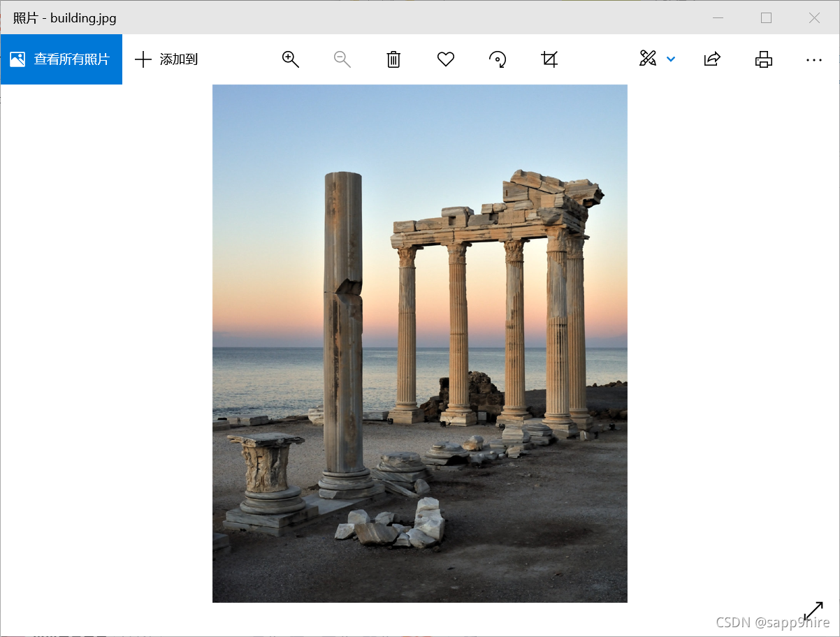Image resolution: width=840 pixels, height=637 pixels.
Task: Click the 照片 - building.jpg window title
Action: click(65, 18)
